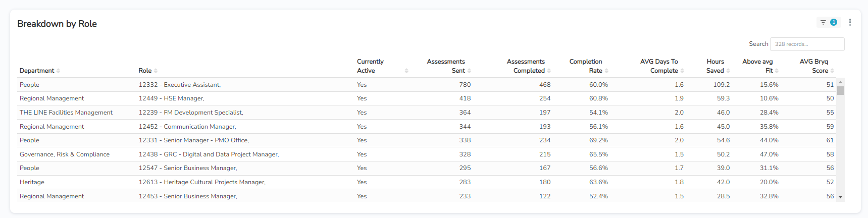The height and width of the screenshot is (218, 868).
Task: Click THE LINE Facilities Management department
Action: point(66,113)
